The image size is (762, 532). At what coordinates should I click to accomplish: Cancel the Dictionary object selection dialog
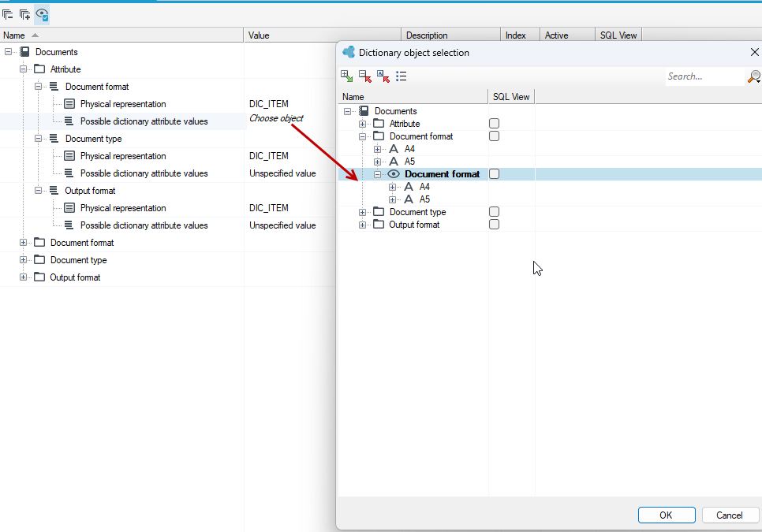coord(730,515)
